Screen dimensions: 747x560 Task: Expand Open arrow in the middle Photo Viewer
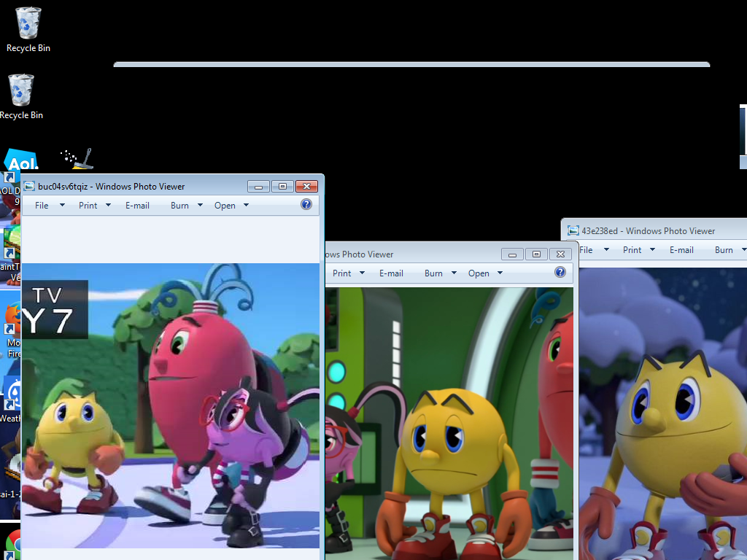500,273
